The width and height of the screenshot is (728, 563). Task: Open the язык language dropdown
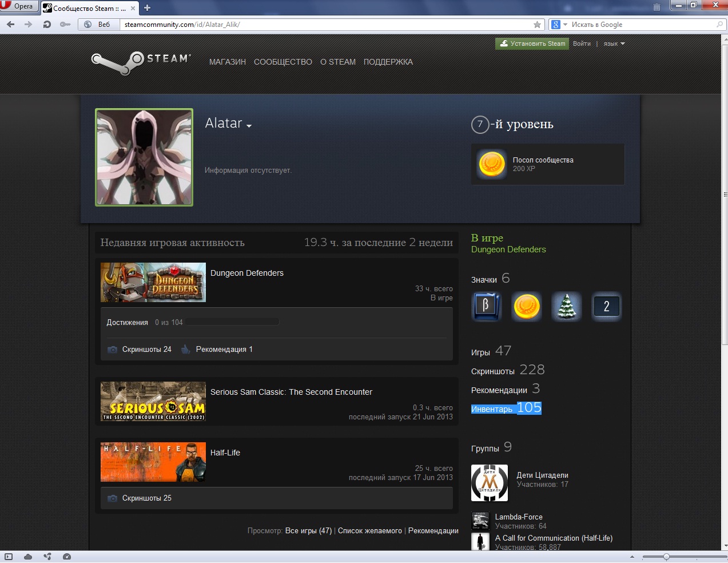(614, 43)
